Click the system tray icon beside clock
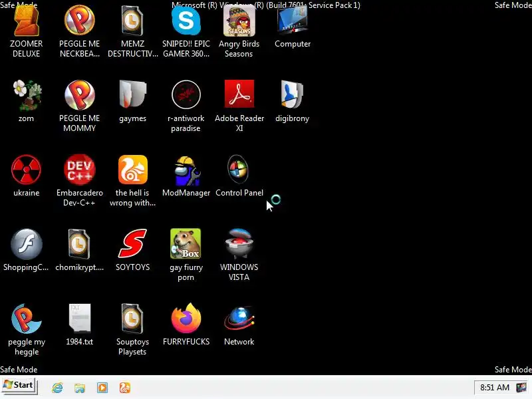Viewport: 532px width, 399px height. pyautogui.click(x=521, y=387)
